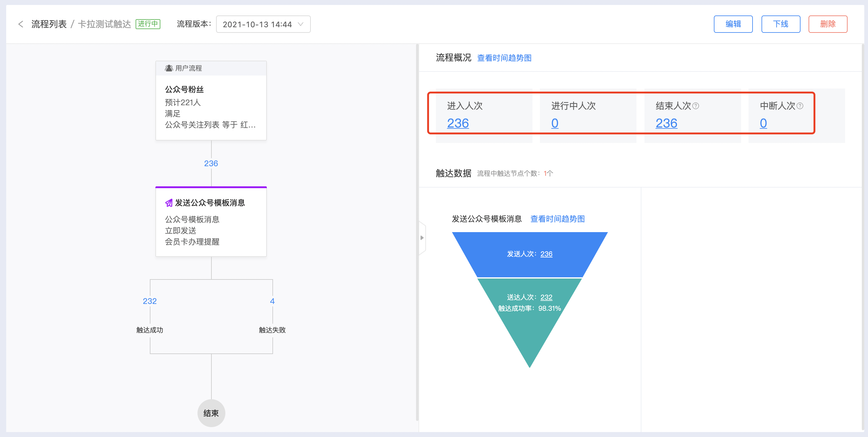Collapse the right panel with the arrow handle

(422, 238)
